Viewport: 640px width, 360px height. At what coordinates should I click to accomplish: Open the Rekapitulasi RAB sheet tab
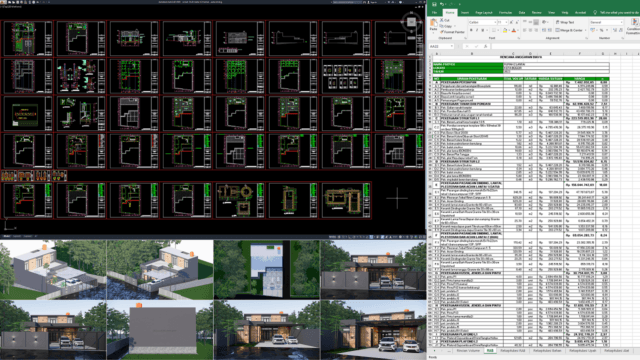[513, 351]
